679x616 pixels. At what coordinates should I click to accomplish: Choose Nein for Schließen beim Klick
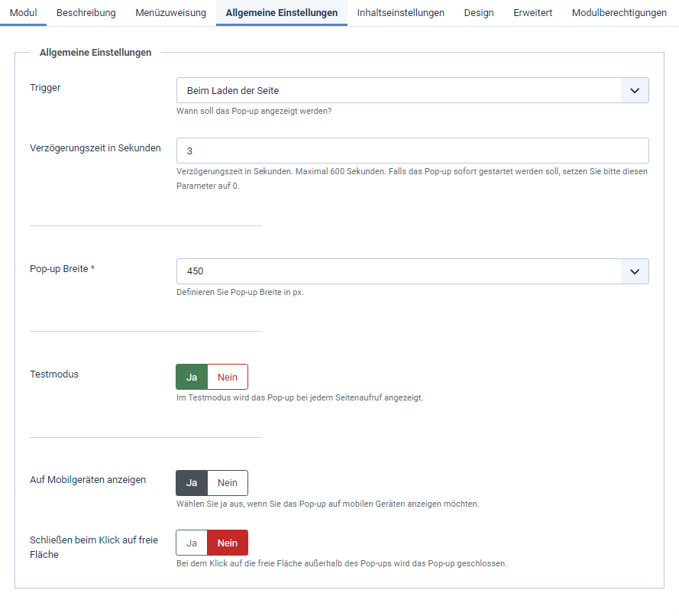[x=228, y=543]
